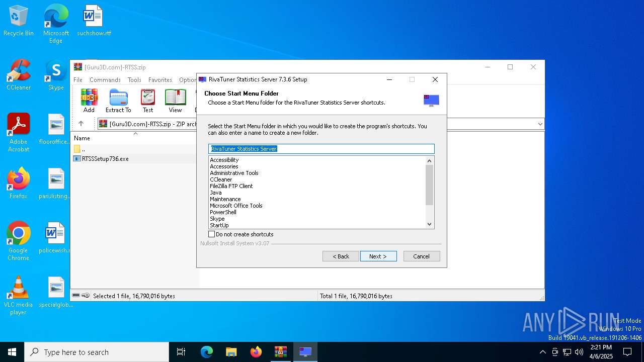This screenshot has width=644, height=362.
Task: Click the Add icon in WinRAR toolbar
Action: point(89,101)
